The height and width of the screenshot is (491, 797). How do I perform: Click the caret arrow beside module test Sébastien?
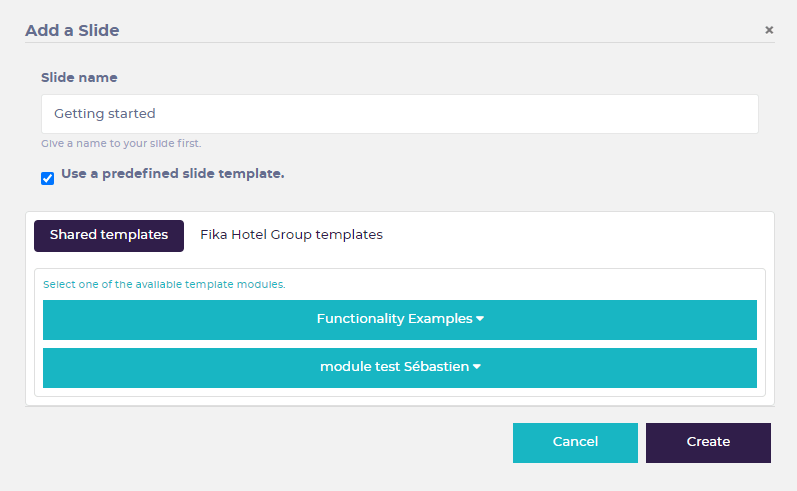477,366
